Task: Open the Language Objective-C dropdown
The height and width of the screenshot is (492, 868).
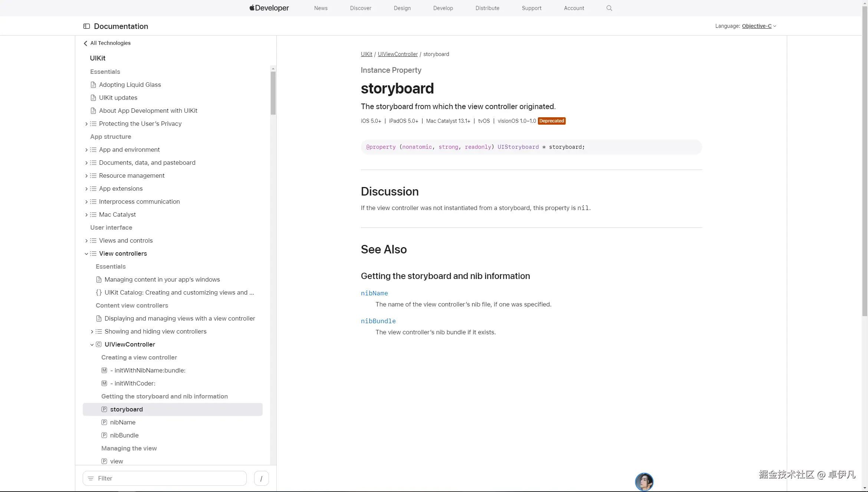Action: point(759,26)
